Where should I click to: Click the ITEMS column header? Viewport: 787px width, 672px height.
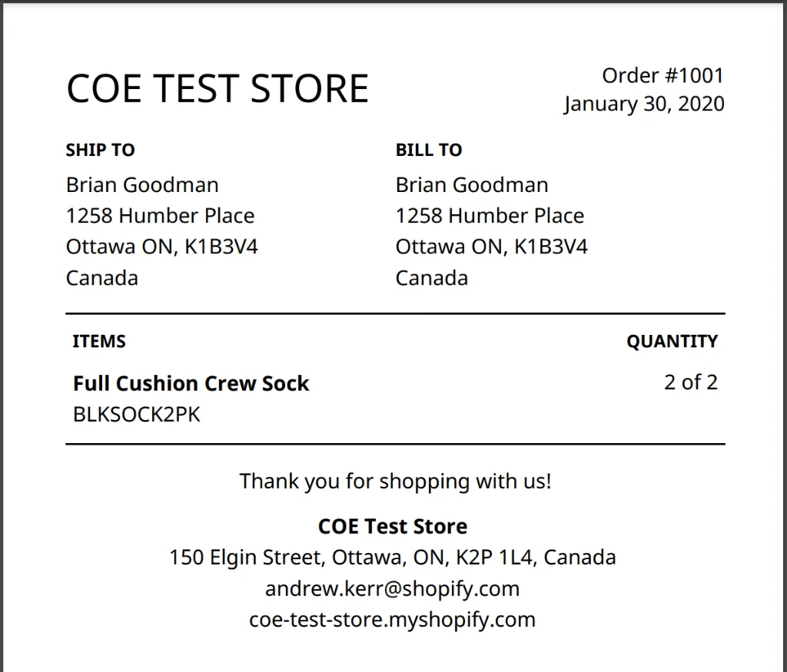point(99,342)
